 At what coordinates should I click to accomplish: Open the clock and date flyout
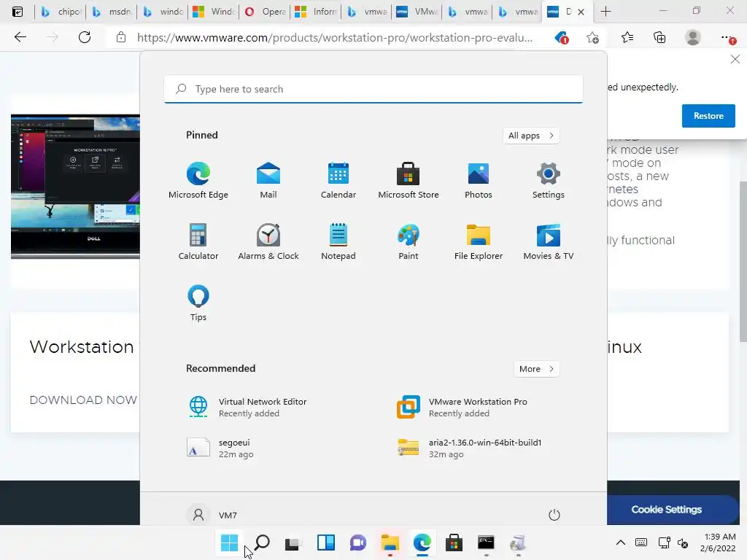click(x=718, y=542)
